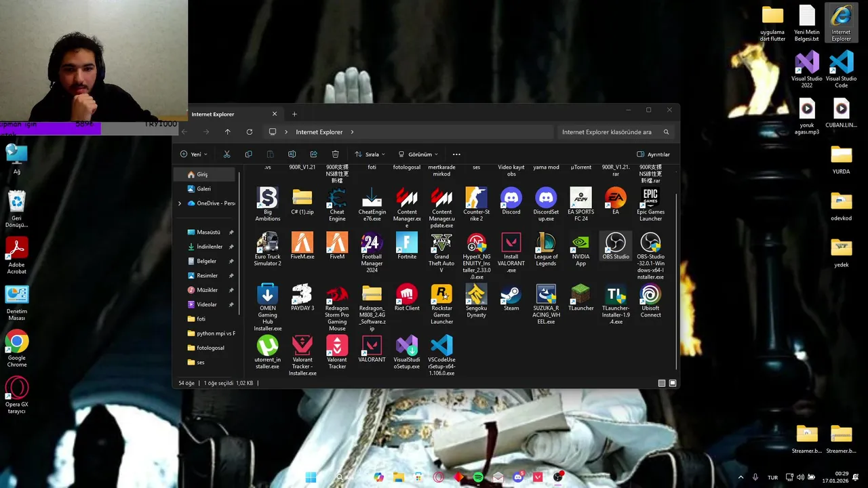Select the Valorant Tracker shortcut icon
The width and height of the screenshot is (868, 488).
(x=337, y=346)
